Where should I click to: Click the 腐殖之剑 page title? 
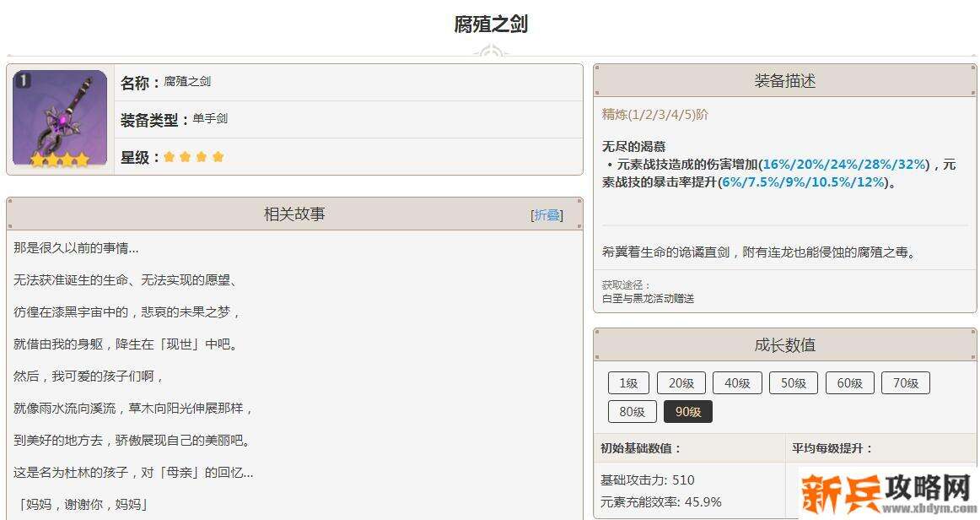[x=490, y=24]
